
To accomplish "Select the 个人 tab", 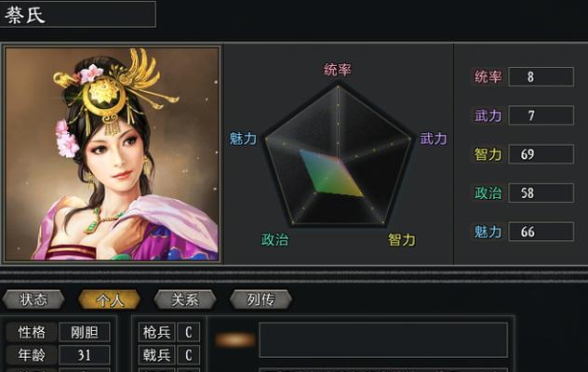I will [109, 299].
